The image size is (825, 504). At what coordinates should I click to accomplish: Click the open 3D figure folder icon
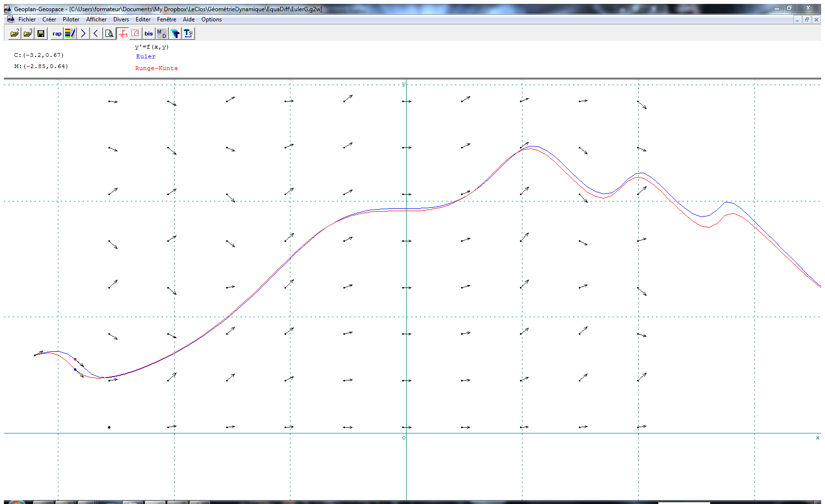click(x=28, y=34)
